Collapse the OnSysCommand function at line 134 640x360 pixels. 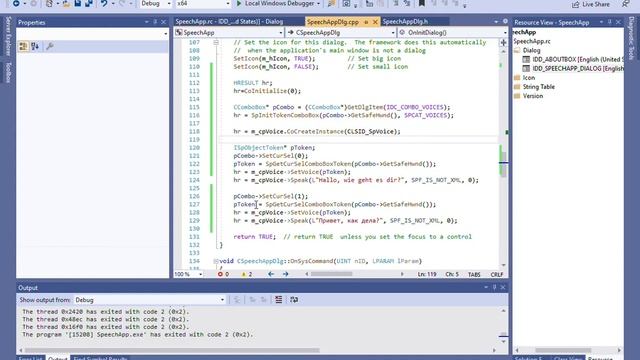coord(216,261)
